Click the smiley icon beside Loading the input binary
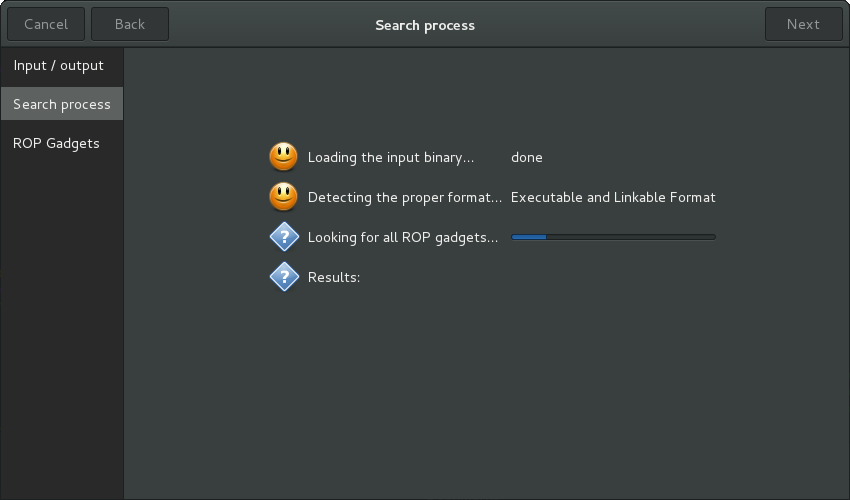Viewport: 850px width, 500px height. click(x=284, y=157)
